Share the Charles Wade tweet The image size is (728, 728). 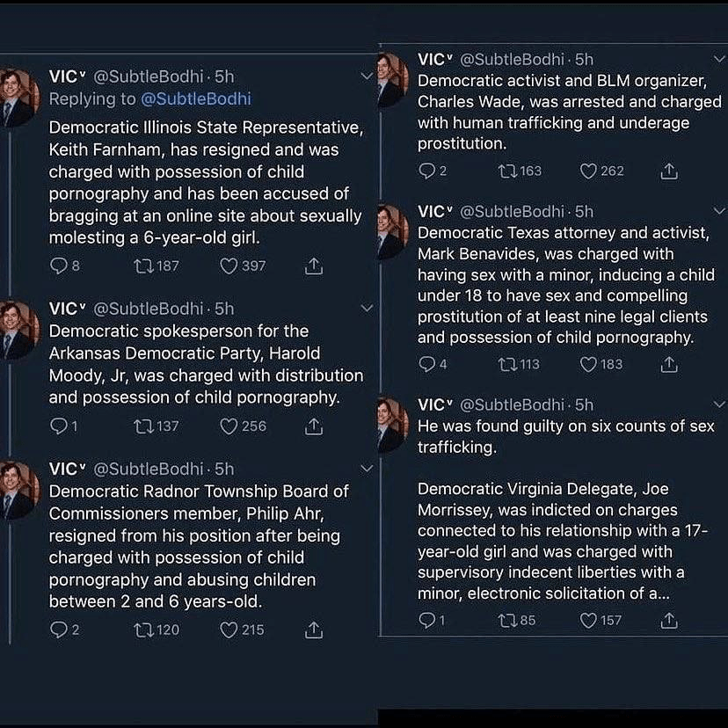click(669, 171)
